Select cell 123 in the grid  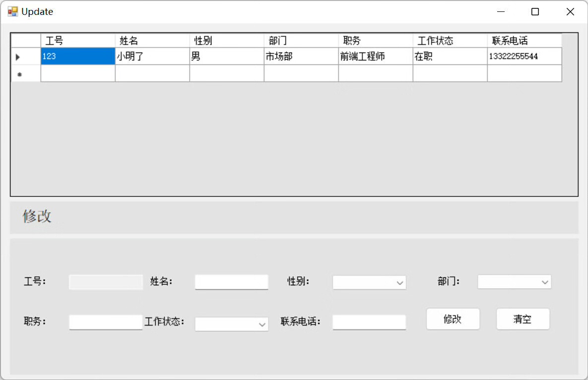[78, 56]
